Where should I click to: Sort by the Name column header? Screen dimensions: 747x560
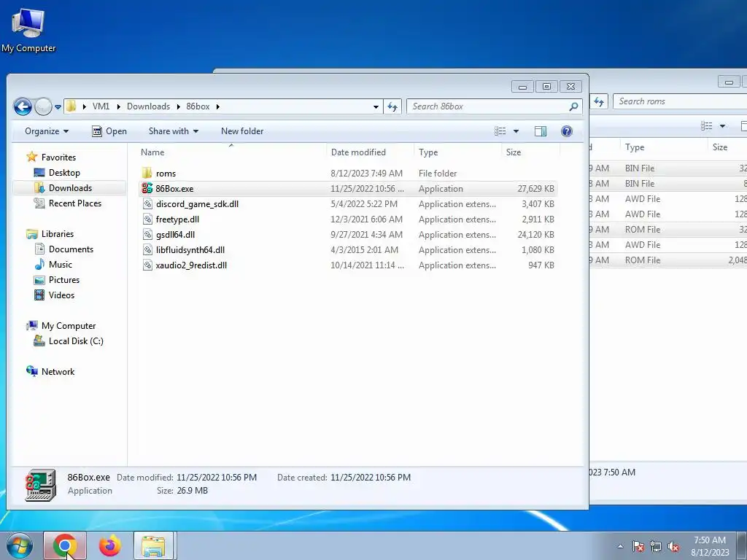(233, 152)
